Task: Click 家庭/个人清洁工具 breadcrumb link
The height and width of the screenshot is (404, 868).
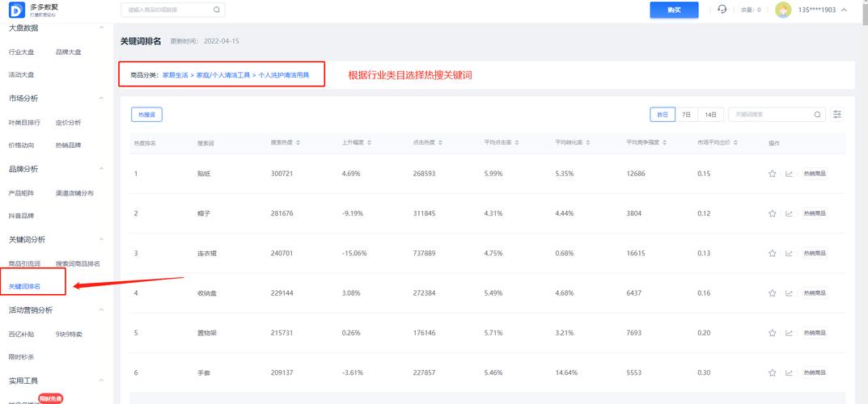Action: tap(223, 74)
